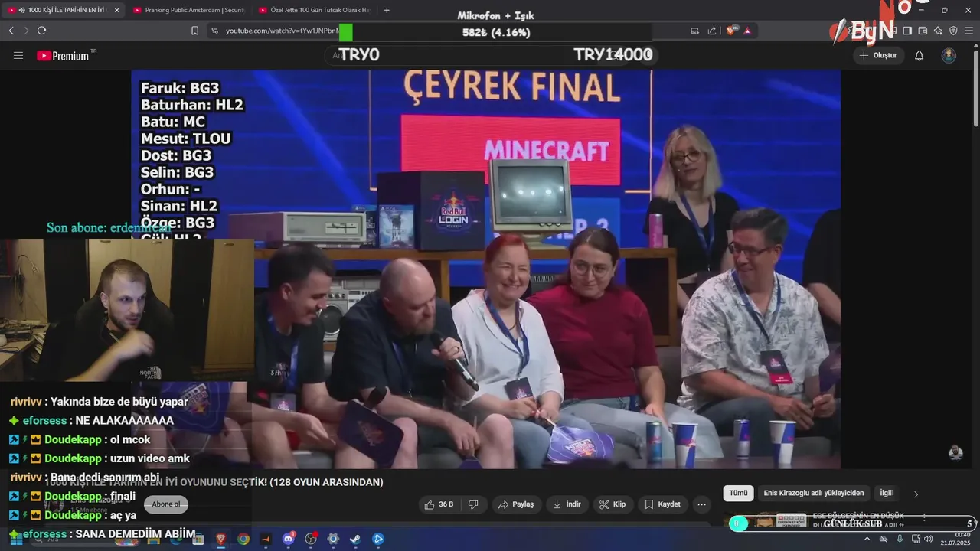
Task: Click the Windows Start button
Action: pos(16,539)
